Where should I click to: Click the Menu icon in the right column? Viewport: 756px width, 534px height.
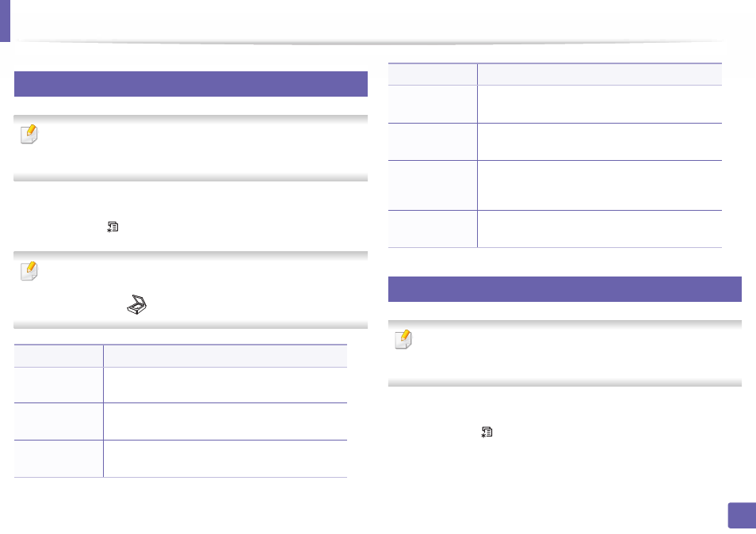[487, 432]
